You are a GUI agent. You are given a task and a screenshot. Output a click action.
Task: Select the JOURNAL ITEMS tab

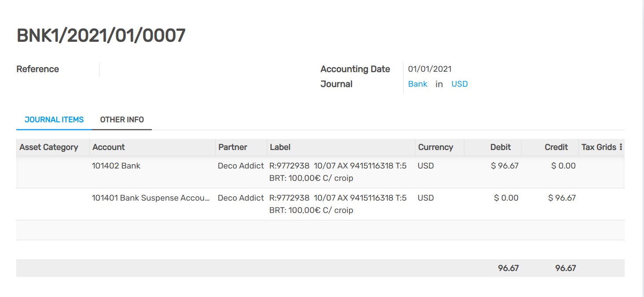click(54, 119)
